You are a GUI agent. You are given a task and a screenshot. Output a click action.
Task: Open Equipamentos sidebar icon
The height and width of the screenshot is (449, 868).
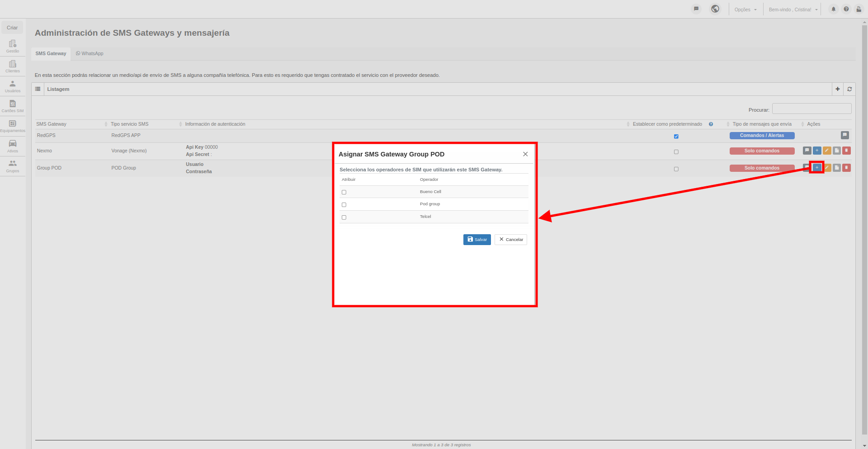click(13, 126)
